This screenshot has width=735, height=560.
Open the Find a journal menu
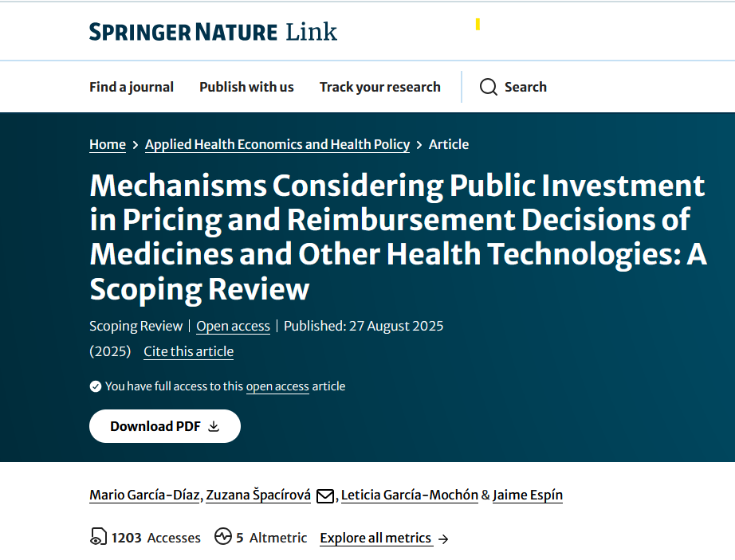tap(132, 87)
